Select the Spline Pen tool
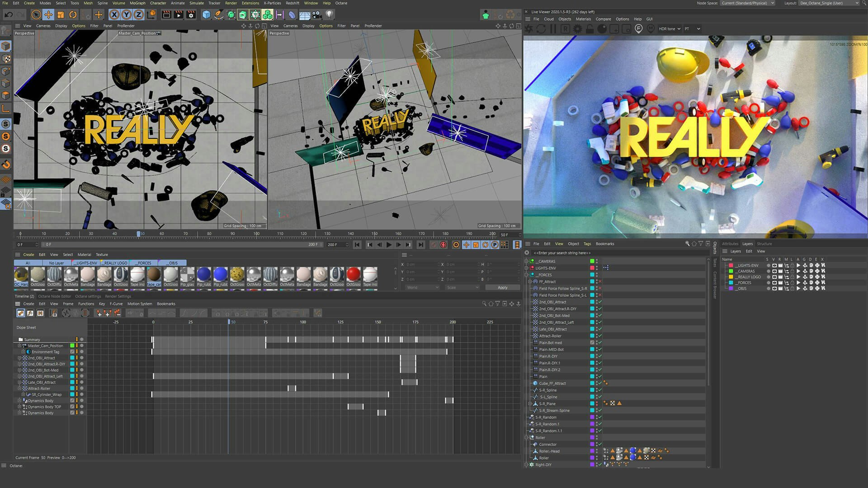Image resolution: width=868 pixels, height=488 pixels. (x=218, y=15)
